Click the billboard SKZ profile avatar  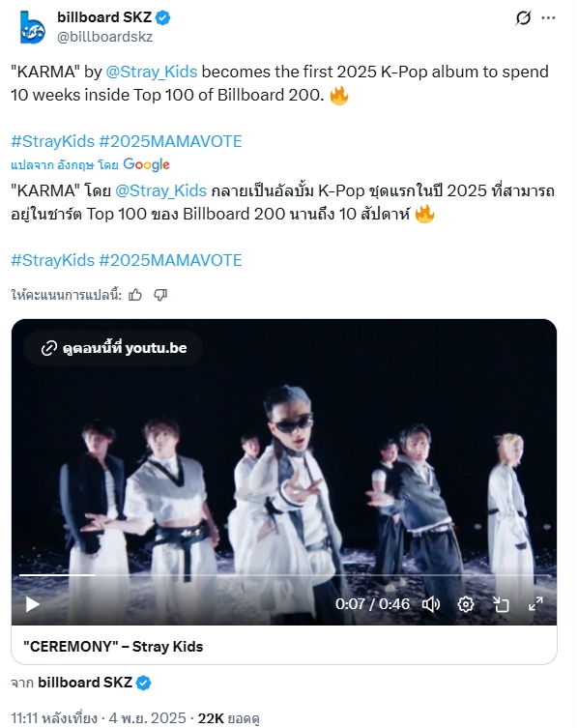click(33, 27)
